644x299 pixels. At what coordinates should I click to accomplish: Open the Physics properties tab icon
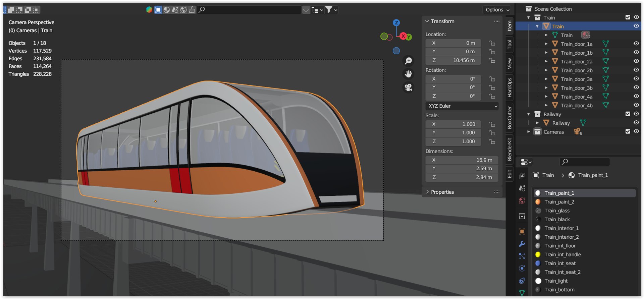pos(522,268)
